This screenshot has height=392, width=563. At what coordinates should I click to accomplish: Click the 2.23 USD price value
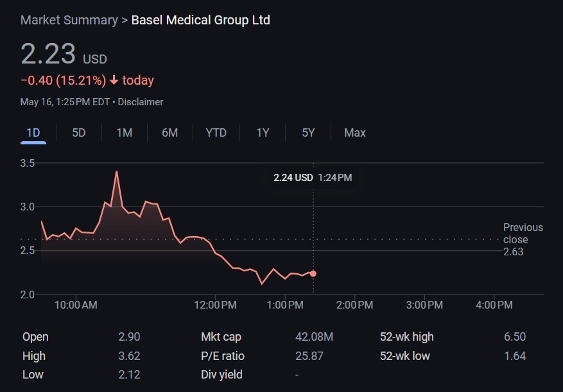point(49,55)
